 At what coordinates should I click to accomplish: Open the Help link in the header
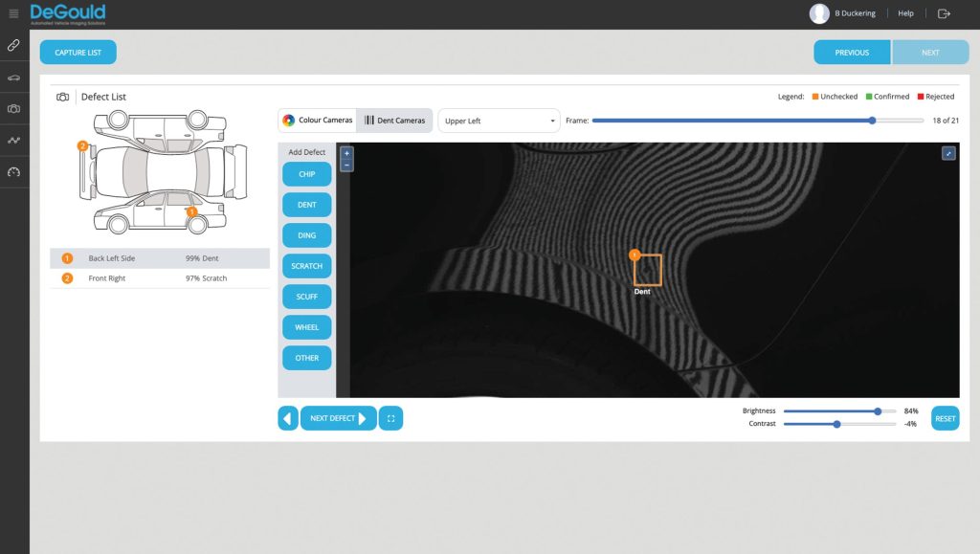(x=905, y=12)
